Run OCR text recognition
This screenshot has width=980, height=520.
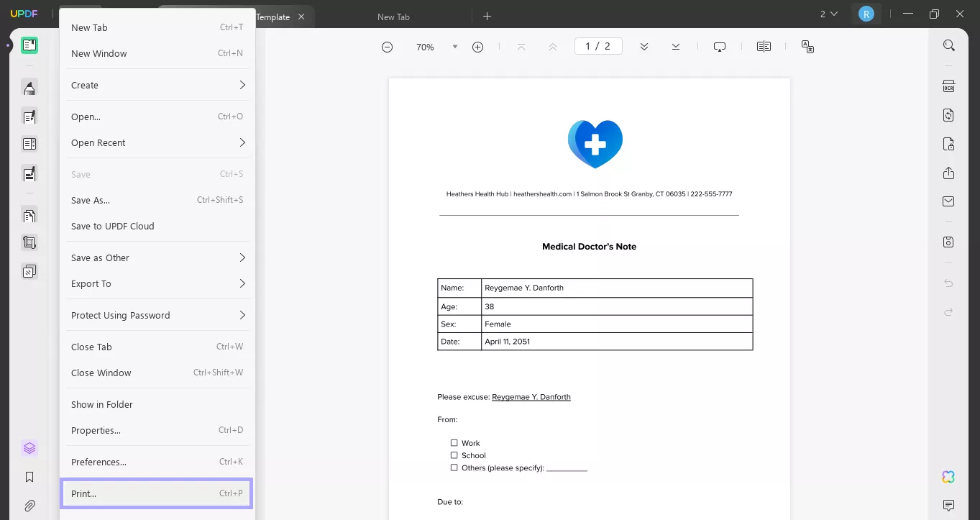coord(949,86)
